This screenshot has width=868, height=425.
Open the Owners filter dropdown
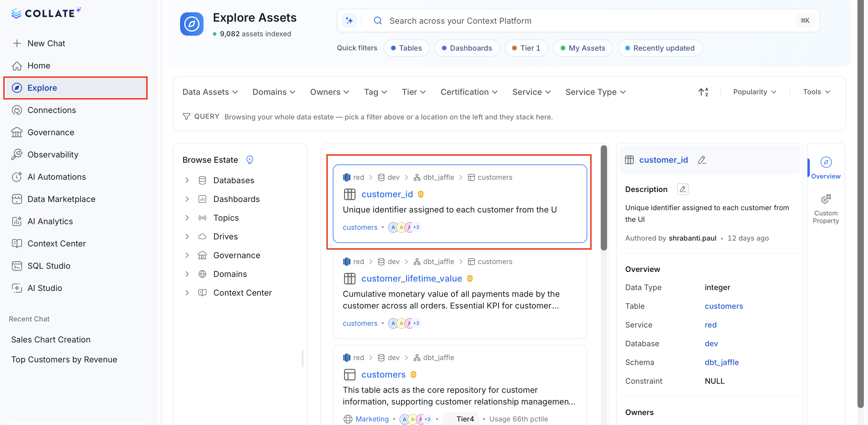tap(330, 92)
